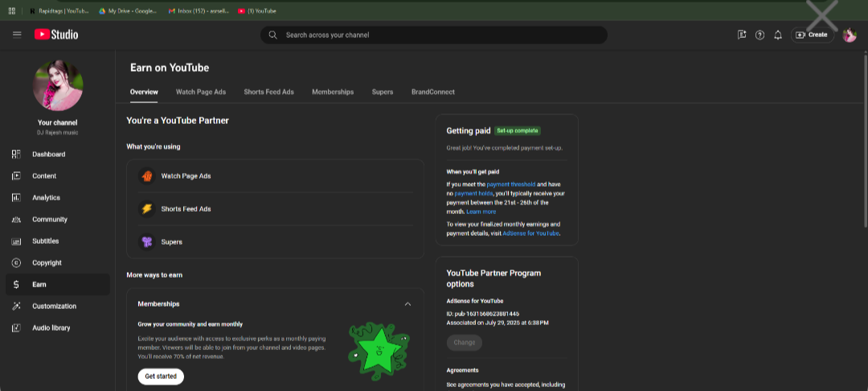Click the Customization wand icon
This screenshot has height=391, width=868.
(x=16, y=306)
